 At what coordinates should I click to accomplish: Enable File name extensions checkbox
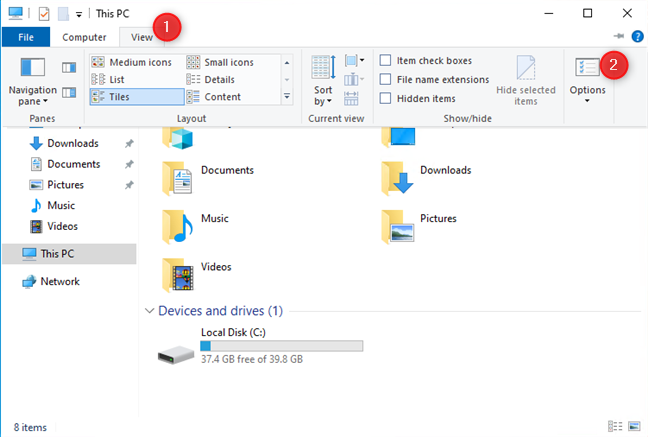click(386, 79)
